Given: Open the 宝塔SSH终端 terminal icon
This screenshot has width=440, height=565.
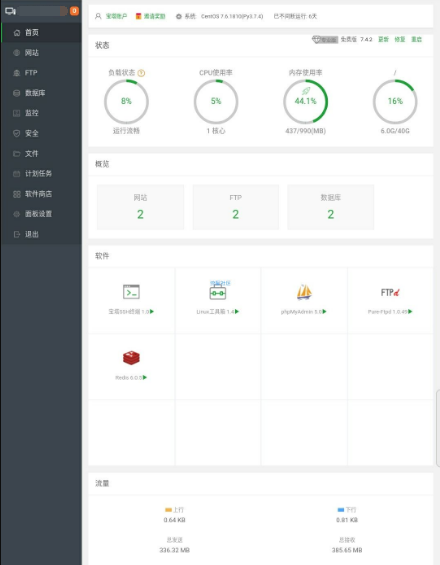Looking at the screenshot, I should tap(131, 292).
